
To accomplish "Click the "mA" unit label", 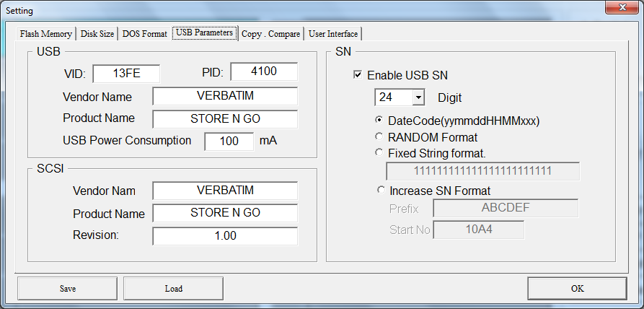I will 268,141.
